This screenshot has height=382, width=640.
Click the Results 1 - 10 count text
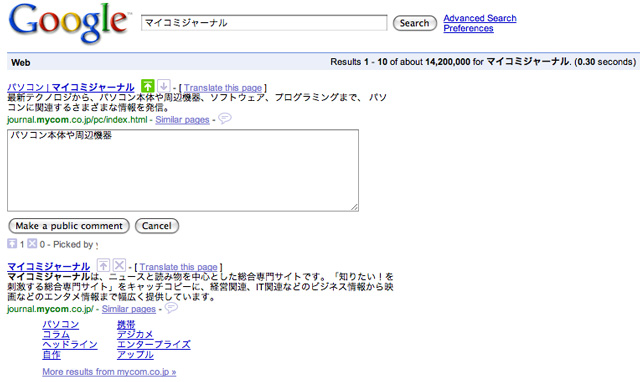coord(483,62)
